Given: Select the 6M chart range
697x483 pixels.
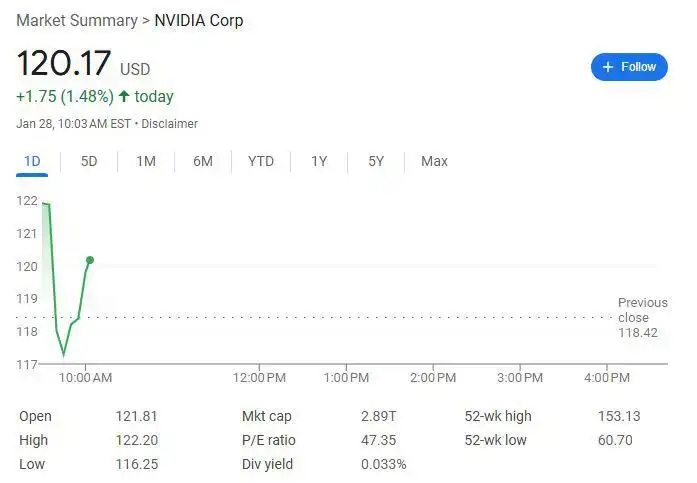Looking at the screenshot, I should click(203, 161).
